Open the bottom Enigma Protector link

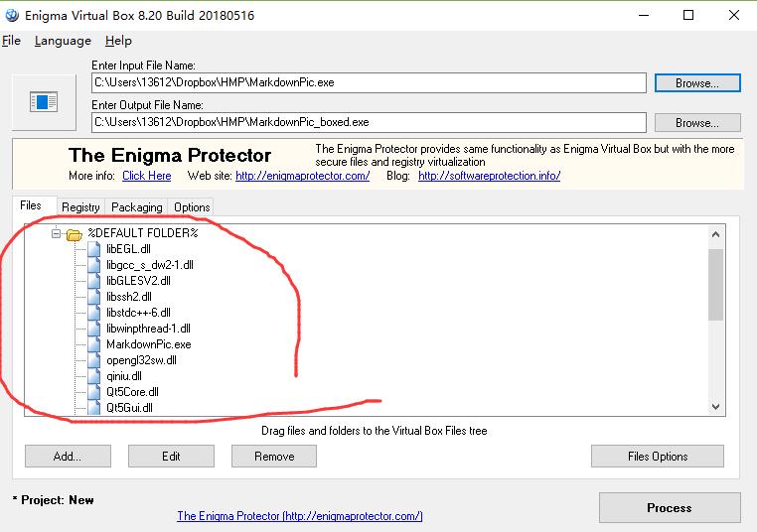click(x=300, y=516)
